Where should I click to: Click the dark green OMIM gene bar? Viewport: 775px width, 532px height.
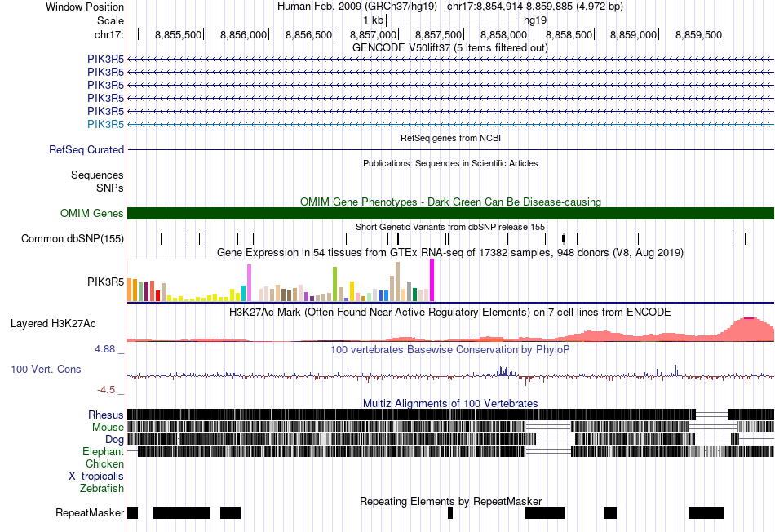tap(450, 213)
